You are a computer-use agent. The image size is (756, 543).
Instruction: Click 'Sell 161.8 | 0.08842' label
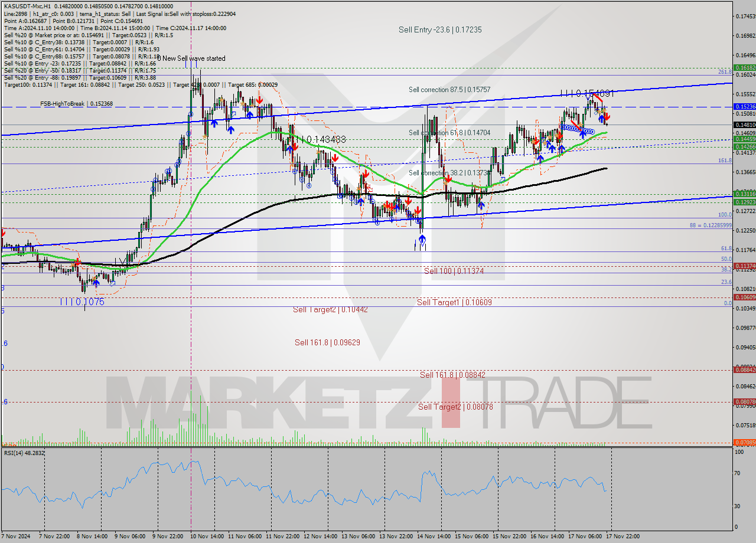pyautogui.click(x=453, y=375)
